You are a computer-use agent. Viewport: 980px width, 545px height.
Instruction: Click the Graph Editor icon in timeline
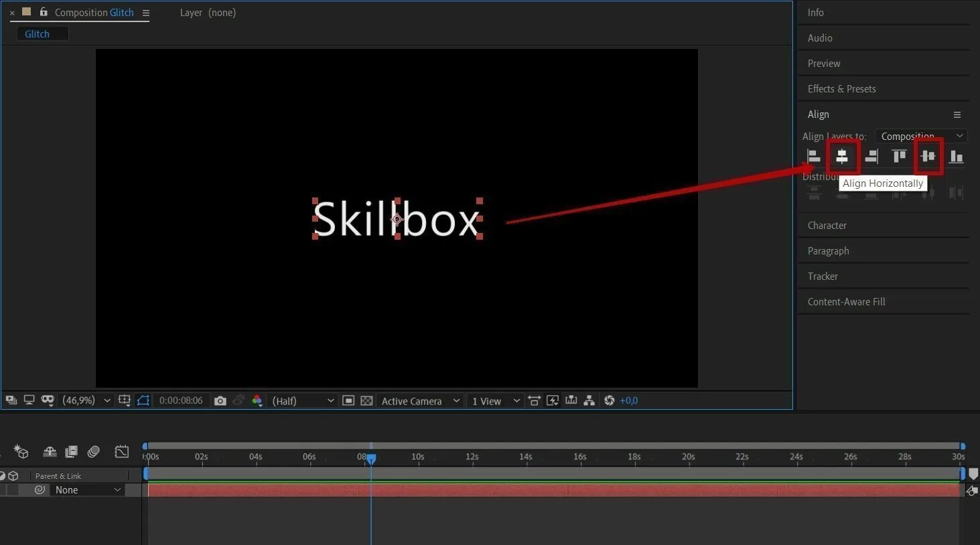(121, 452)
